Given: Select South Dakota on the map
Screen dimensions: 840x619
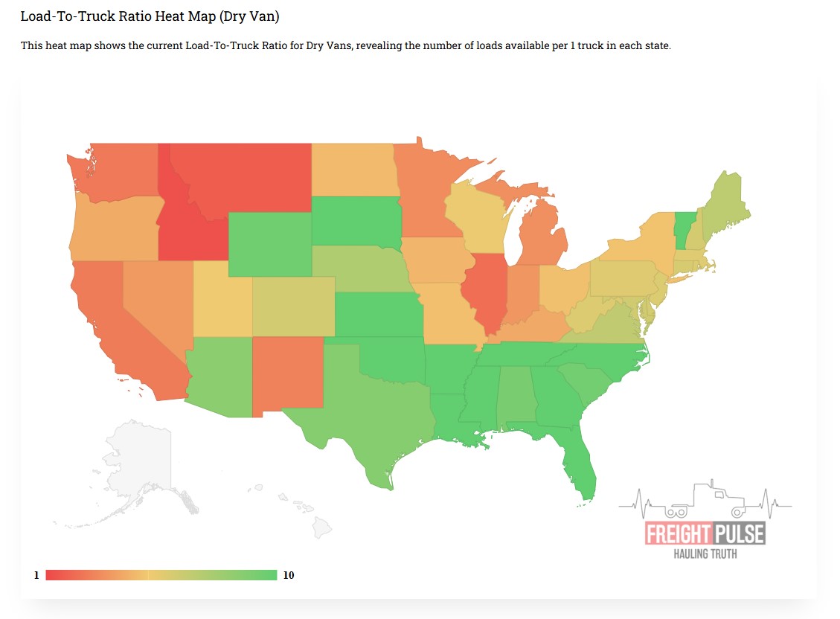Looking at the screenshot, I should [x=355, y=220].
